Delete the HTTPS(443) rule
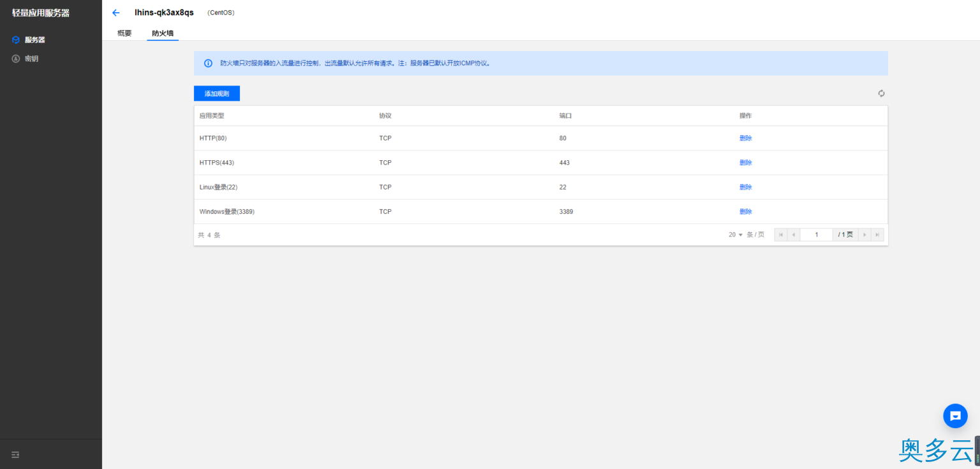980x469 pixels. coord(746,163)
